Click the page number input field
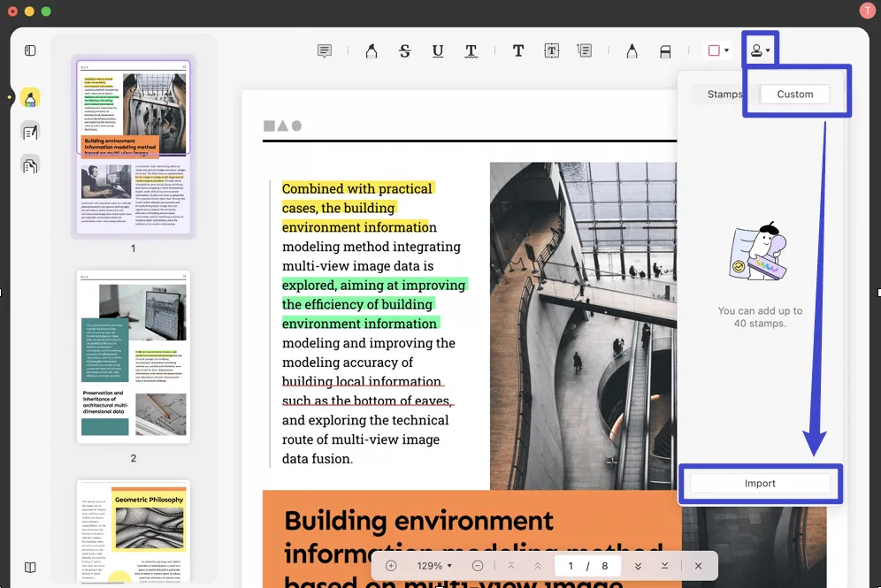The height and width of the screenshot is (588, 881). (x=571, y=566)
